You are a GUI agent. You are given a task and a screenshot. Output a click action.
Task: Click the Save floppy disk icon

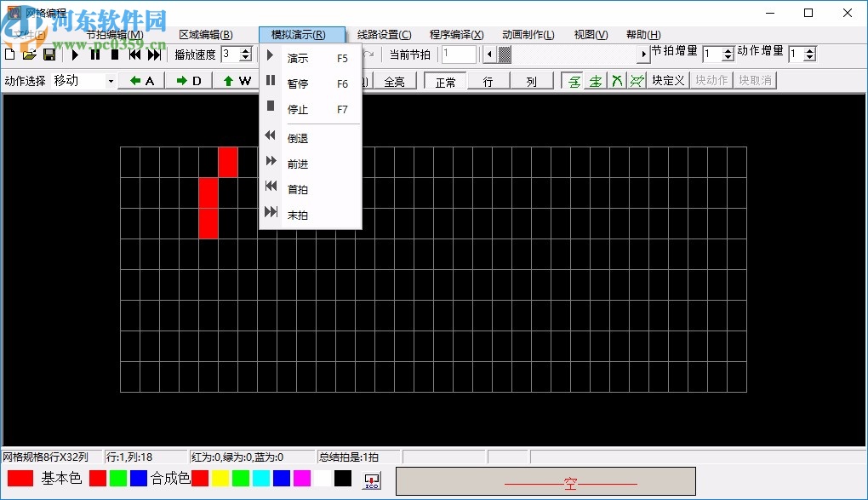coord(49,55)
